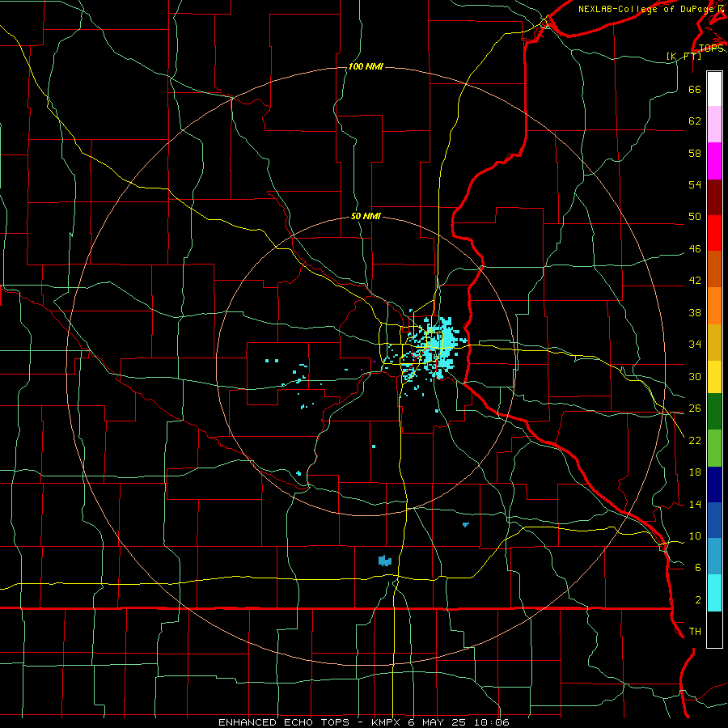This screenshot has height=728, width=728.
Task: Click the black threshold swatch at legend bottom
Action: (x=714, y=629)
